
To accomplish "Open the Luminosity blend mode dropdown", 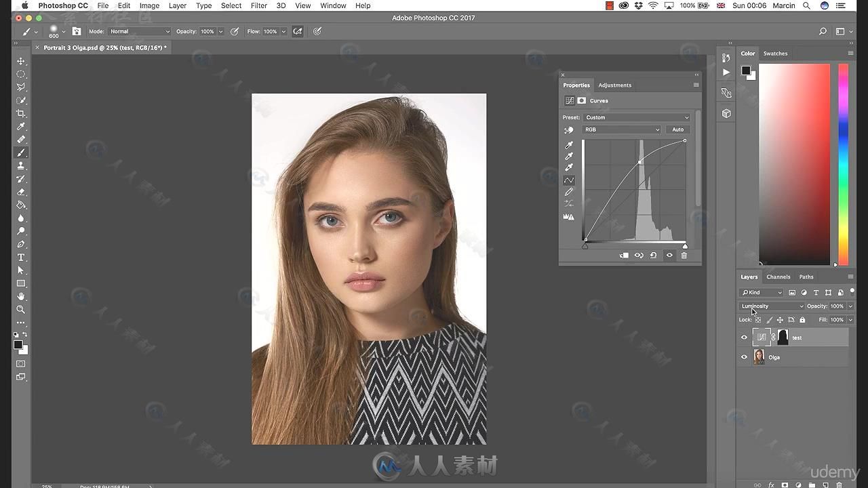I will [772, 306].
